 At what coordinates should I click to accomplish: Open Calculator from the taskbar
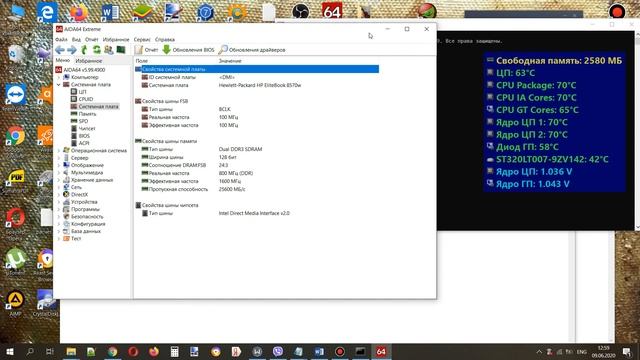pos(174,351)
